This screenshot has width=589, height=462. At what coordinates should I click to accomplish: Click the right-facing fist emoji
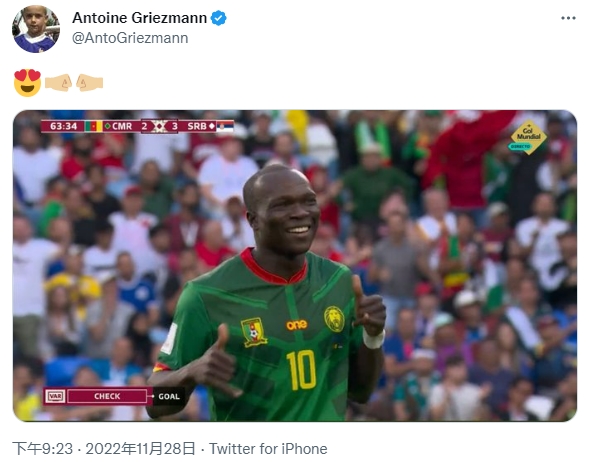tap(58, 83)
